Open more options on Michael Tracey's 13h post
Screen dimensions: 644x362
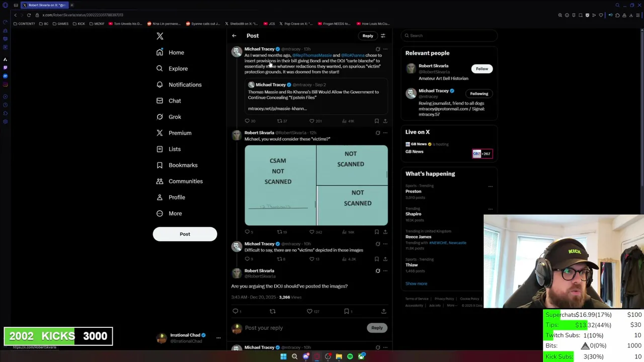pos(385,49)
